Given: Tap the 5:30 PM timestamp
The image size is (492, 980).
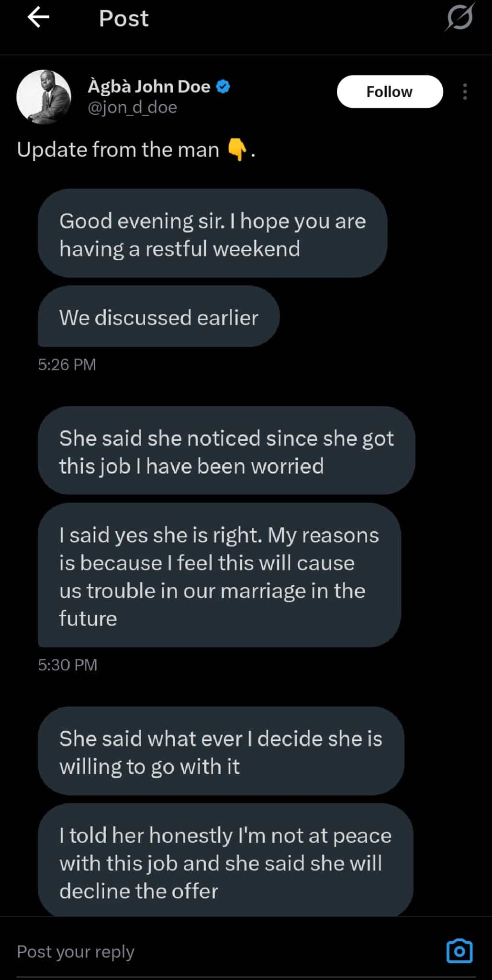Looking at the screenshot, I should coord(67,665).
